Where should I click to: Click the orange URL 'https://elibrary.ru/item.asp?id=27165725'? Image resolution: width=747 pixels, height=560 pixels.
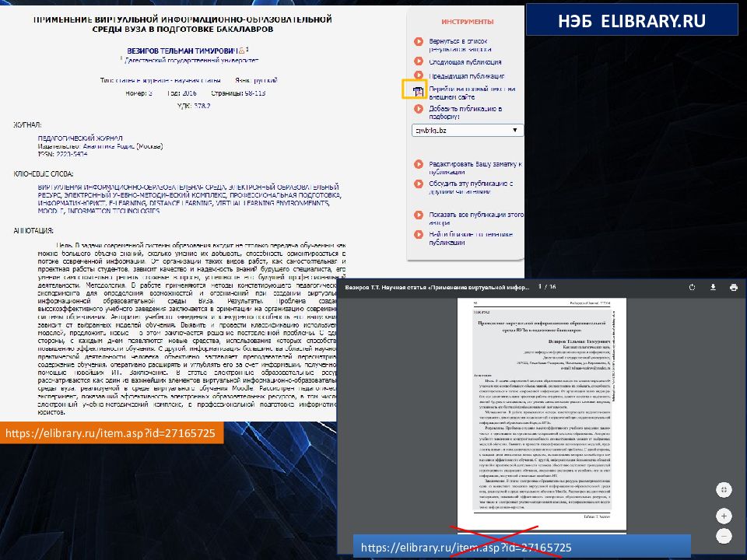coord(110,433)
